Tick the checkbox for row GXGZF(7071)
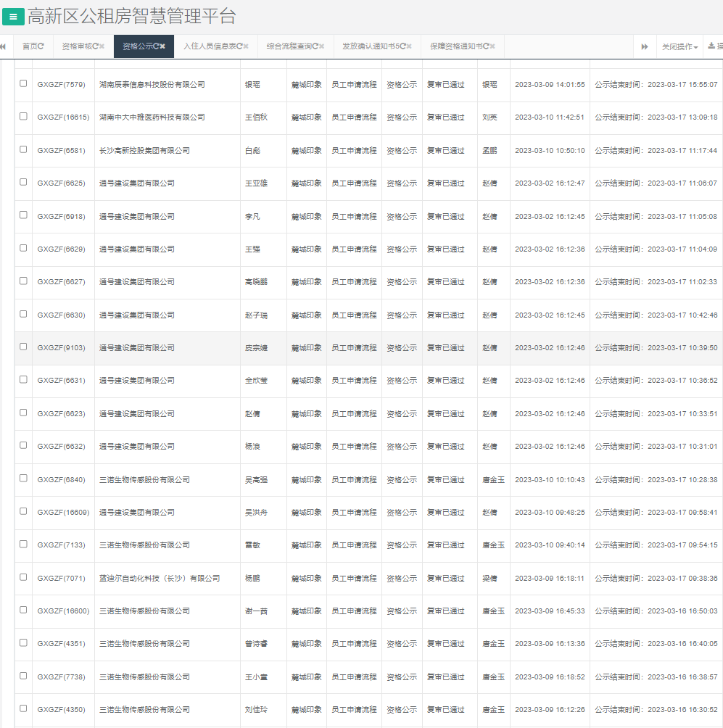This screenshot has height=728, width=723. (23, 577)
